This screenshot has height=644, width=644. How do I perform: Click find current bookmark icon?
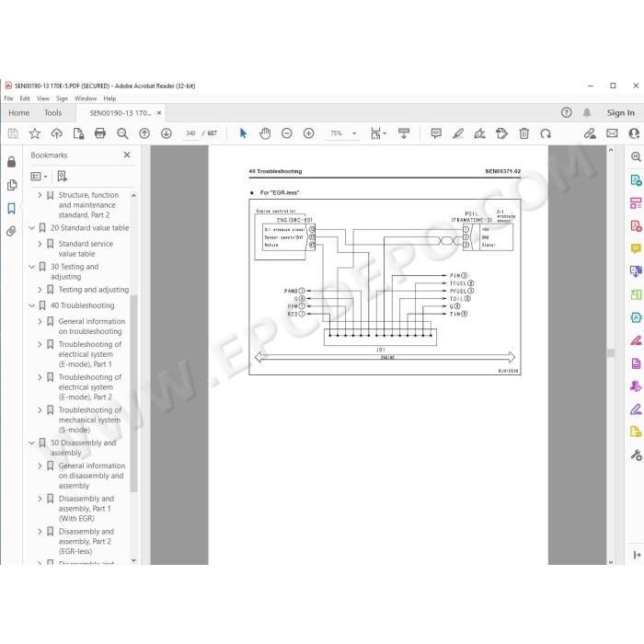62,177
